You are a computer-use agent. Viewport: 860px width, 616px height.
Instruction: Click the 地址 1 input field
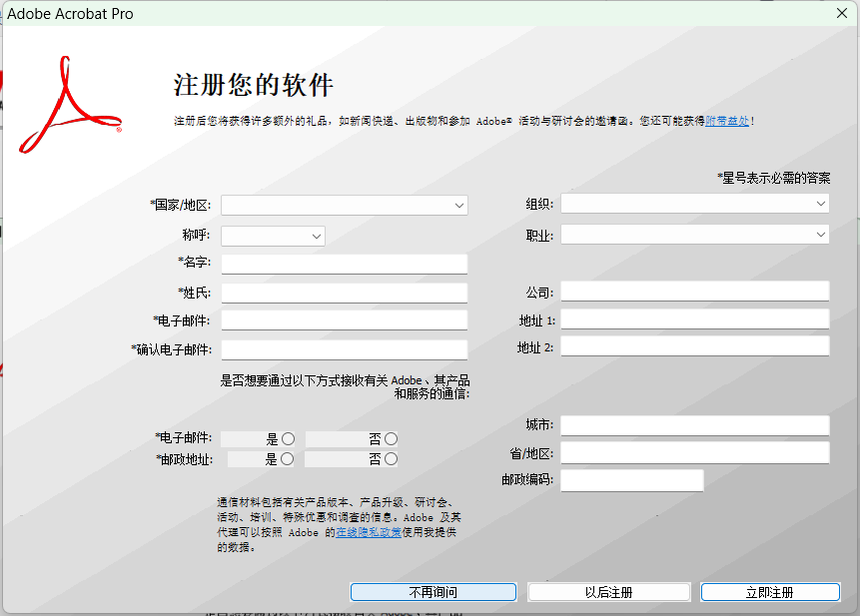695,318
